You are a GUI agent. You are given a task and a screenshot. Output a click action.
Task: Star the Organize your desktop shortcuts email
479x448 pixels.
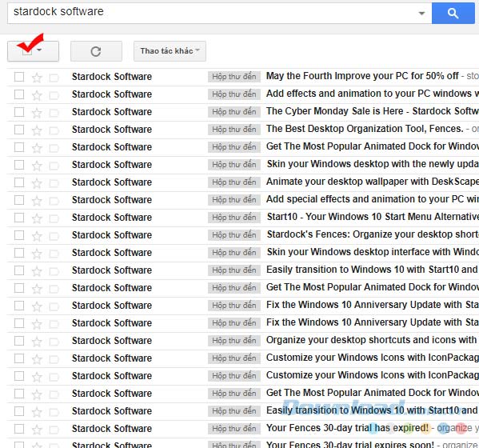point(37,342)
